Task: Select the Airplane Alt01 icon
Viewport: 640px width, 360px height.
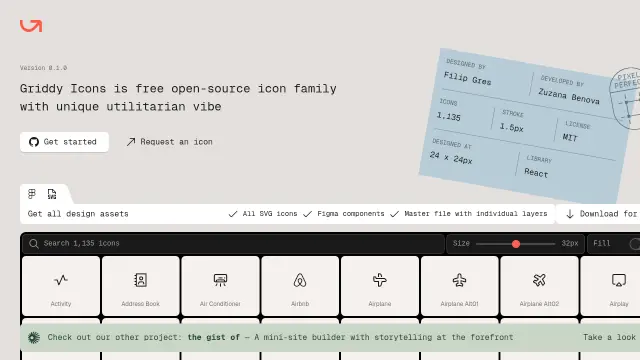Action: point(460,286)
